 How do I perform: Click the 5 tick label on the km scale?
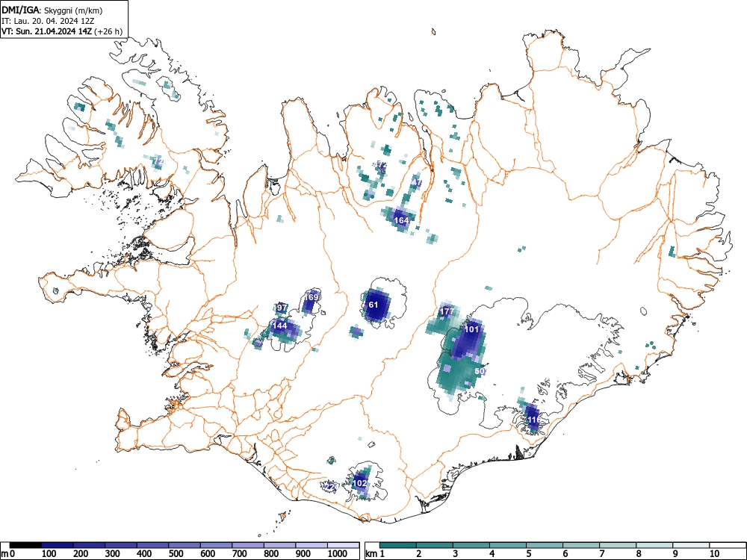click(528, 554)
